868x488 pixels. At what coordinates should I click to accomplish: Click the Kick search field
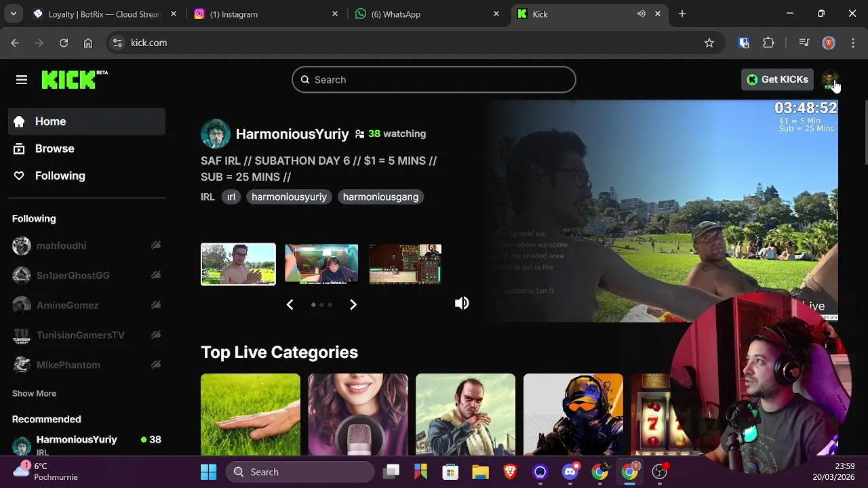434,79
